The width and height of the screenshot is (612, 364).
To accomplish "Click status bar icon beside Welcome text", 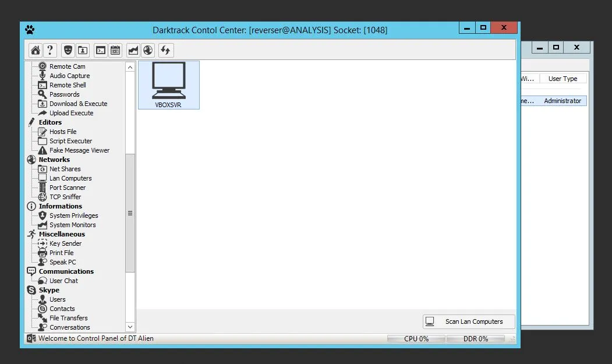I will tap(31, 338).
